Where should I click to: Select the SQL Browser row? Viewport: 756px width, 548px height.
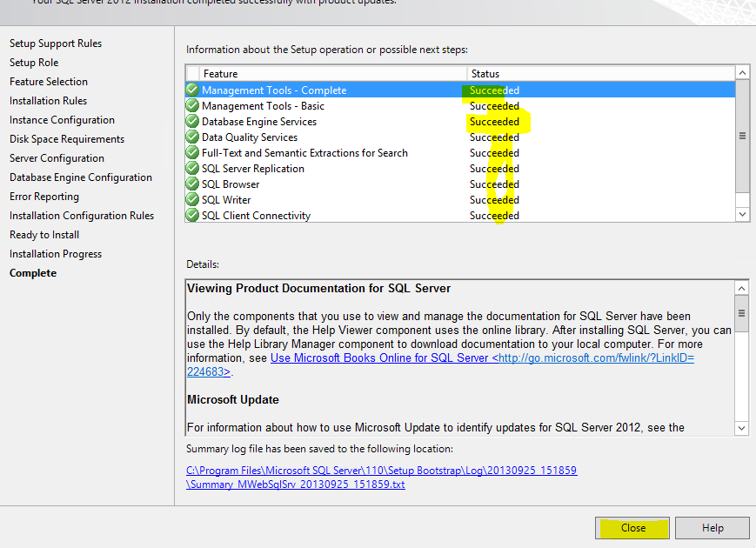[460, 184]
